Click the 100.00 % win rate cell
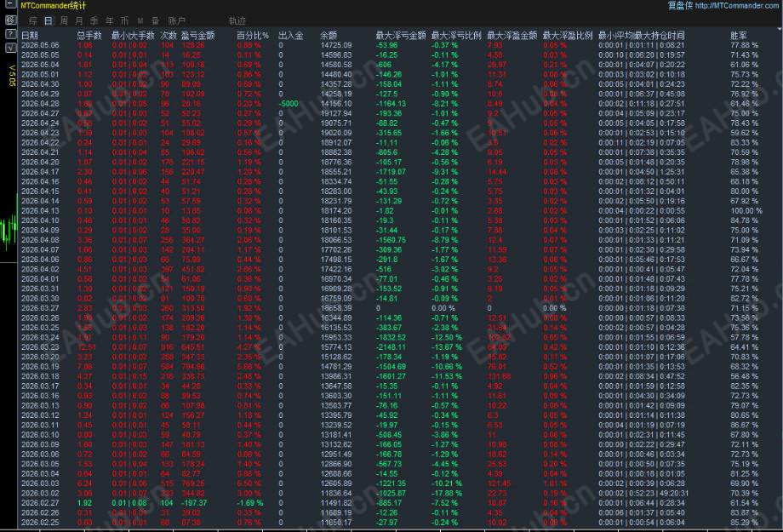Viewport: 783px width, 532px height. (x=746, y=211)
